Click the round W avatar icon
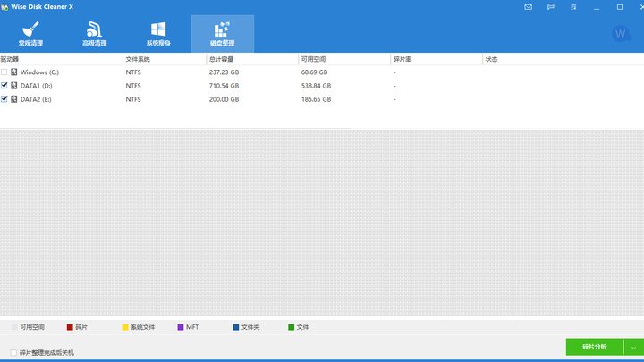644x362 pixels. pyautogui.click(x=621, y=34)
